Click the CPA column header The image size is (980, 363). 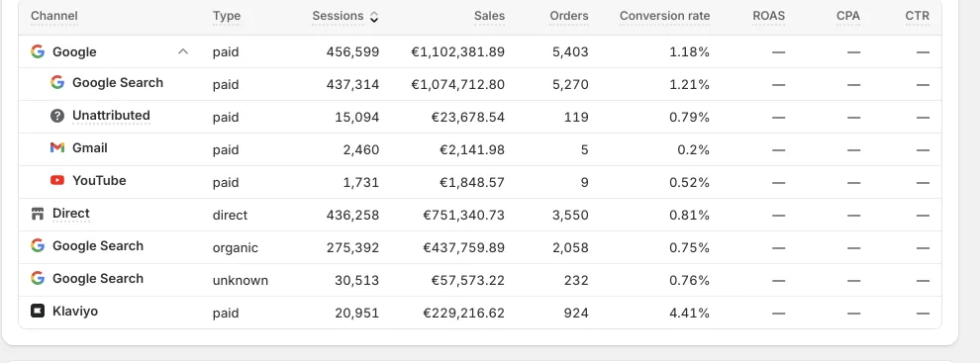point(848,16)
